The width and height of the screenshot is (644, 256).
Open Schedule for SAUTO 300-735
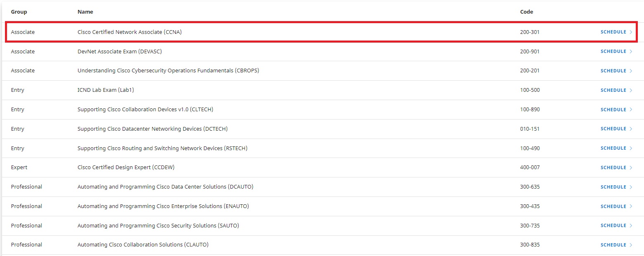point(613,225)
